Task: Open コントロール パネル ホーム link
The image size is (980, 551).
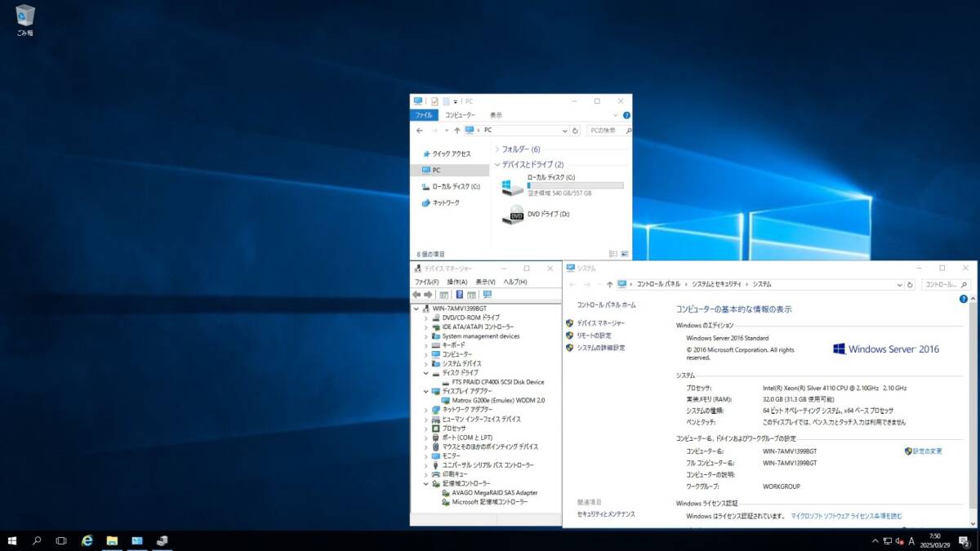Action: (606, 304)
